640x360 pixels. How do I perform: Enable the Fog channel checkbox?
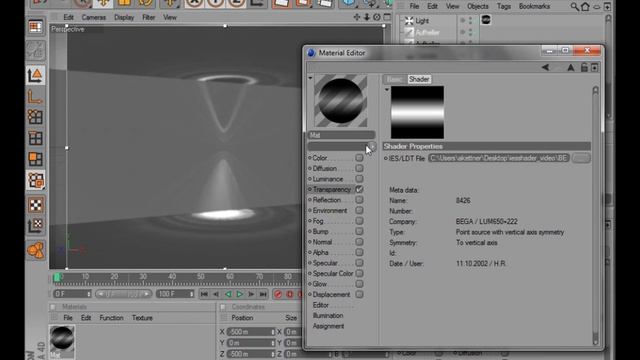359,221
